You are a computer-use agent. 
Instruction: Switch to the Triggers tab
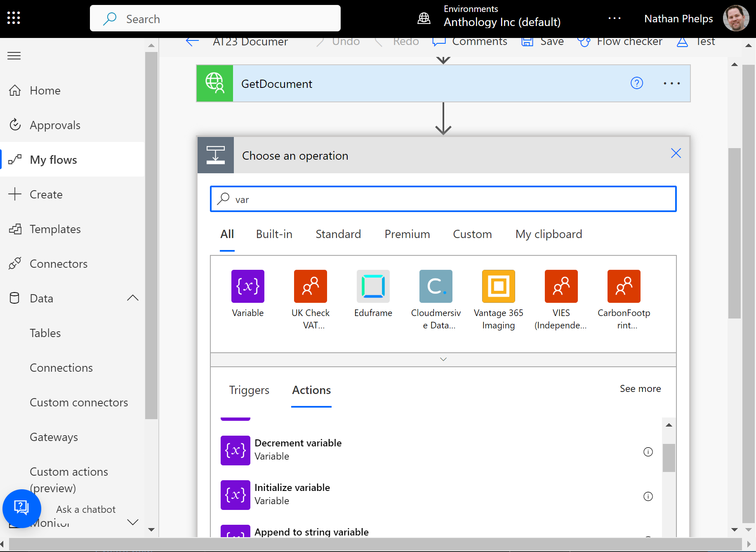click(x=249, y=390)
